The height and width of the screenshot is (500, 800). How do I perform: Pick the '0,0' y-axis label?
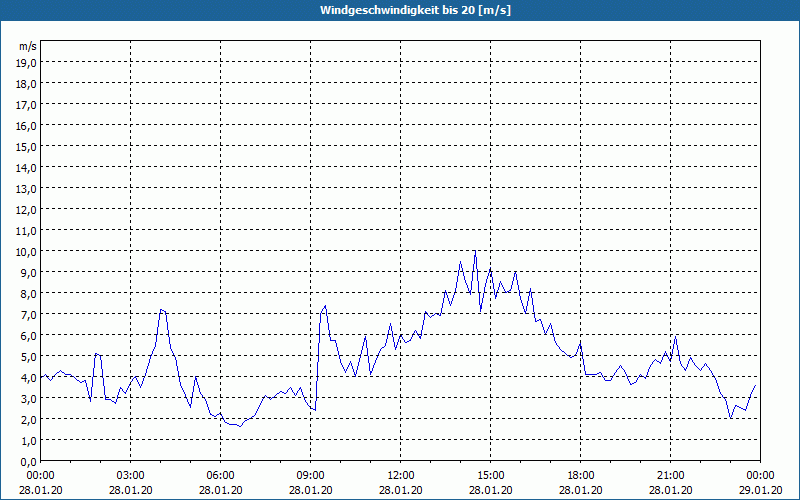point(29,461)
